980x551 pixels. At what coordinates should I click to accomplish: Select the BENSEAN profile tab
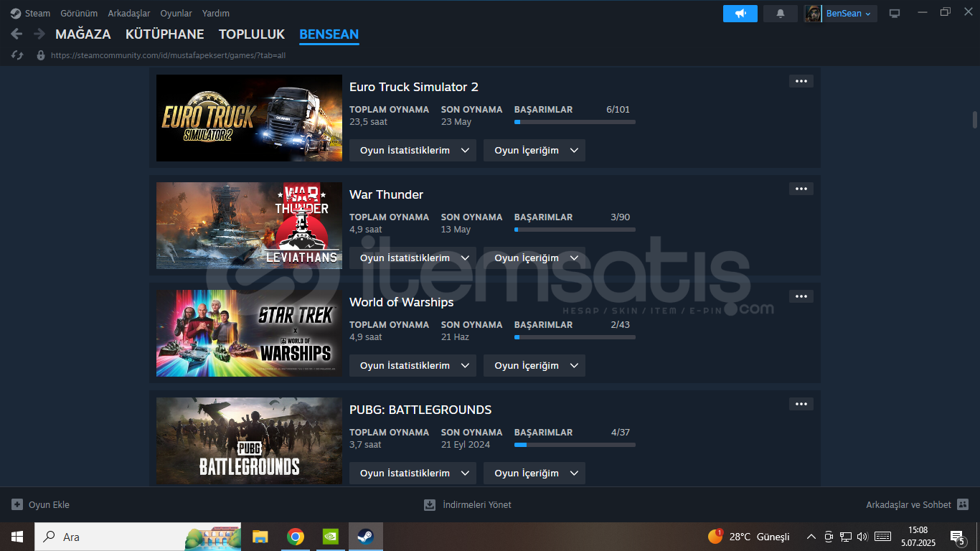point(329,34)
